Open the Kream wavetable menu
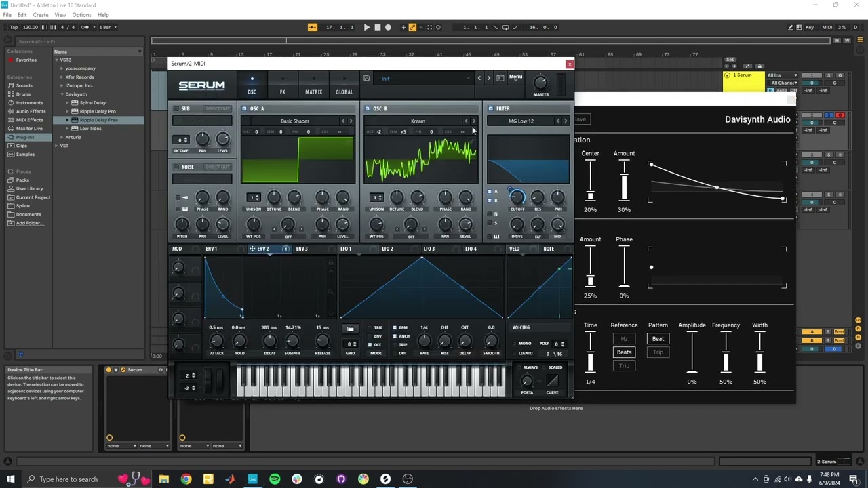 (418, 121)
